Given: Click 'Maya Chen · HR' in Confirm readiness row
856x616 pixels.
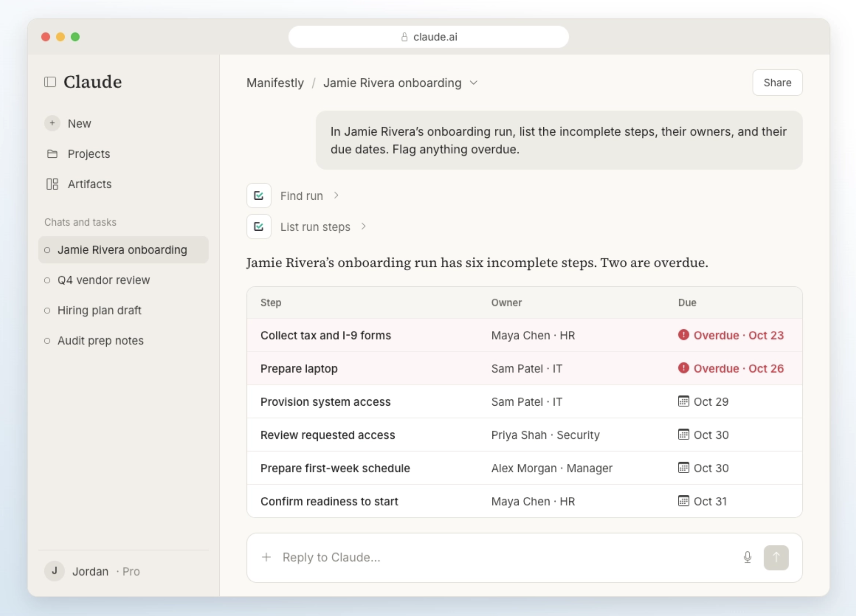Looking at the screenshot, I should click(x=533, y=501).
